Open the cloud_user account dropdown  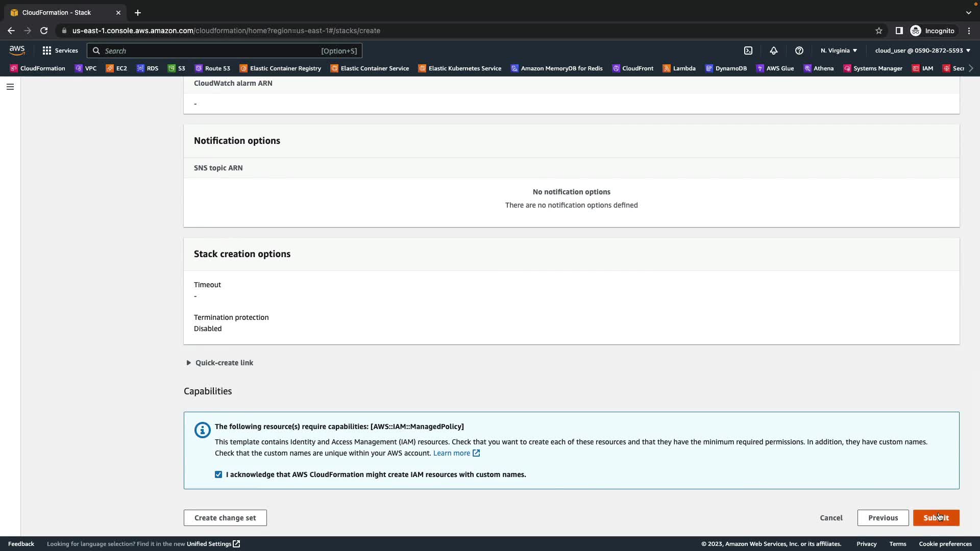click(922, 51)
